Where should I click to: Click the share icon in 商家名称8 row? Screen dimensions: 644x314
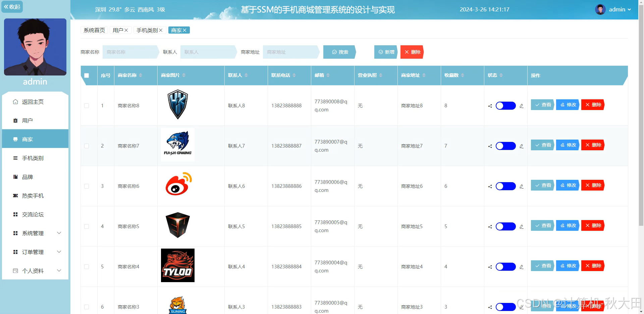click(x=489, y=106)
